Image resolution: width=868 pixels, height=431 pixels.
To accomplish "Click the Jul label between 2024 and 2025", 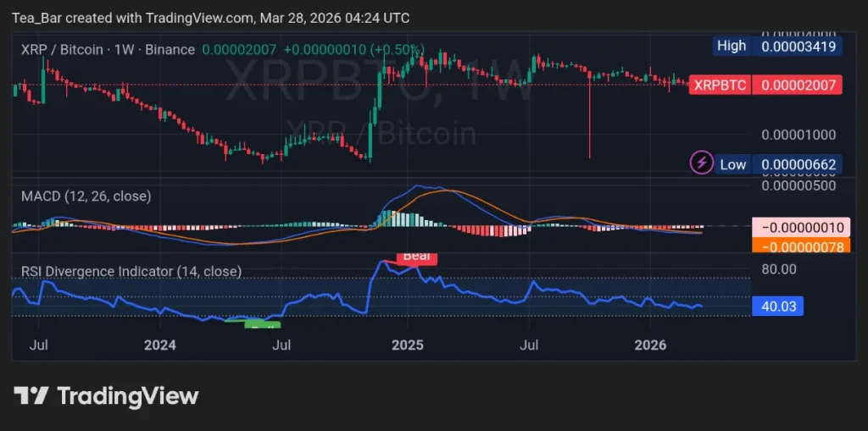I will (282, 345).
